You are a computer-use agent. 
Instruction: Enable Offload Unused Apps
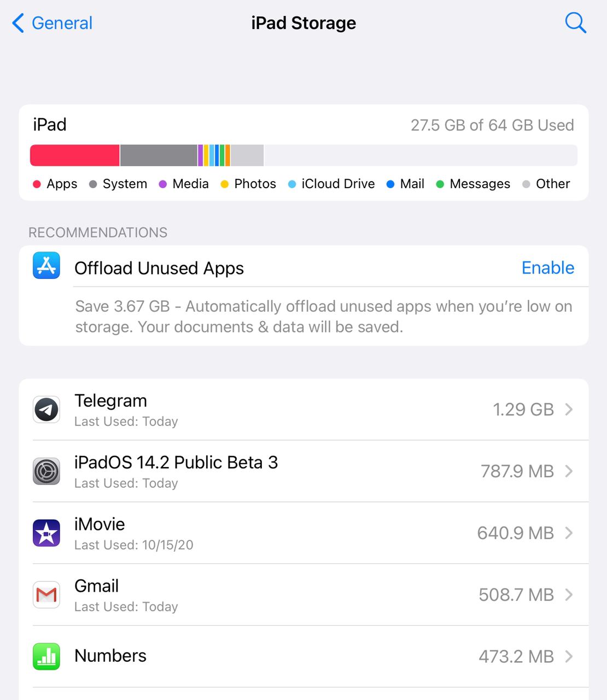click(x=548, y=267)
